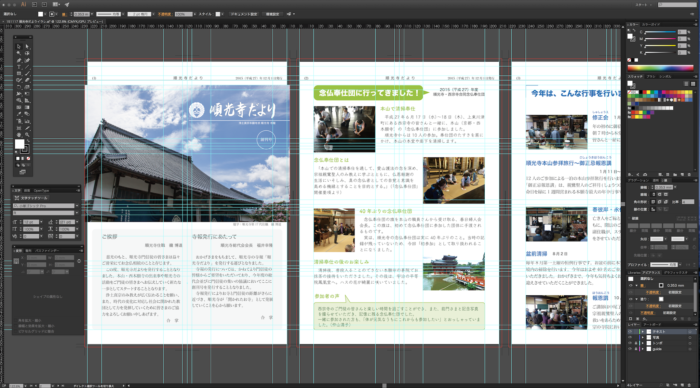Click the Swap Fill and Stroke arrow
700x388 pixels.
(x=28, y=140)
